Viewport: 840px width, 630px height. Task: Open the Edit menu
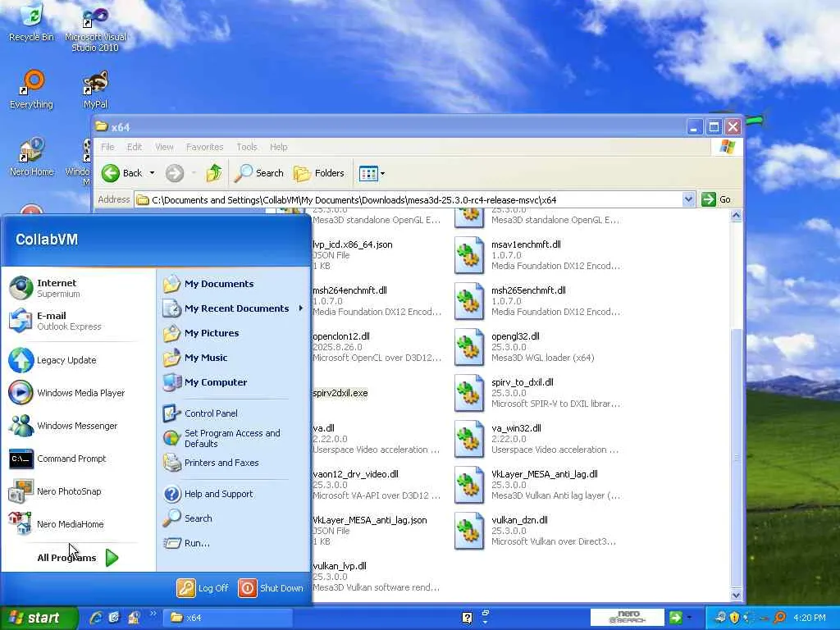tap(135, 147)
